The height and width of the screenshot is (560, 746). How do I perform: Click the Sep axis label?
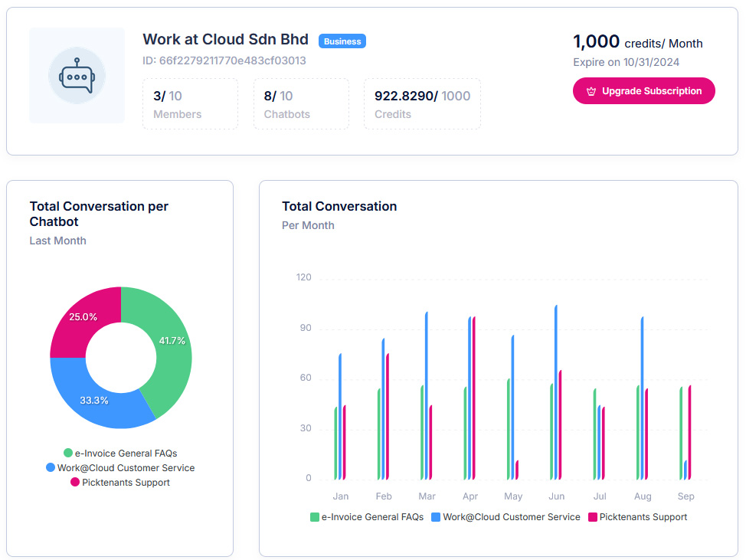click(686, 496)
